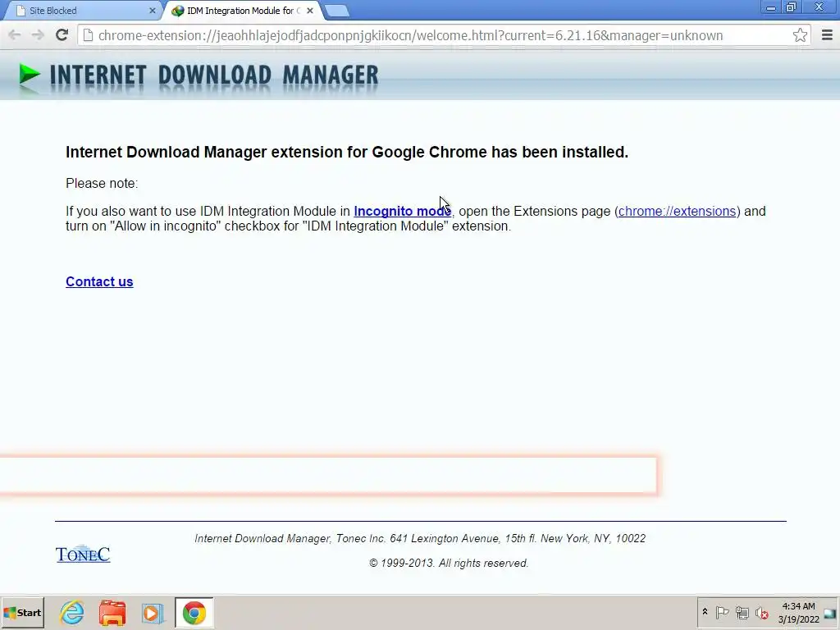This screenshot has height=630, width=840.
Task: Bookmark this page with the star icon
Action: click(x=800, y=35)
